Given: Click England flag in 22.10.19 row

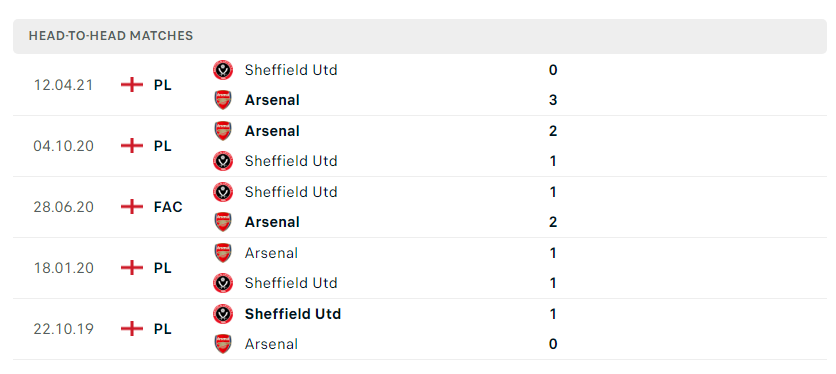Looking at the screenshot, I should tap(132, 329).
